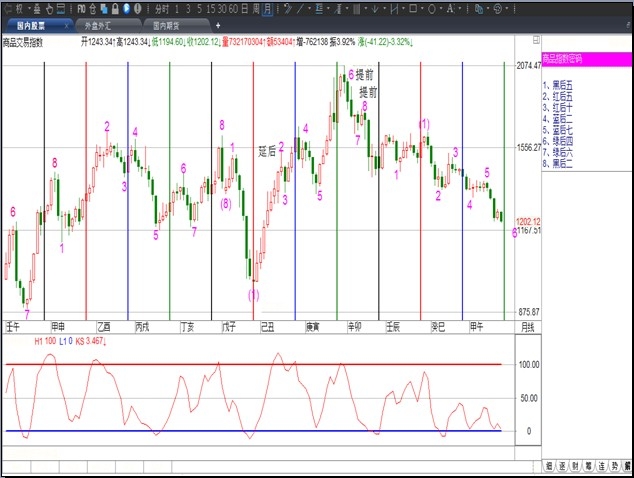The height and width of the screenshot is (478, 634).
Task: Select the 15-minute period button
Action: click(x=211, y=9)
